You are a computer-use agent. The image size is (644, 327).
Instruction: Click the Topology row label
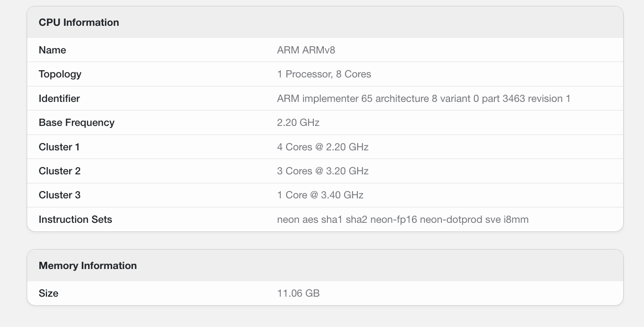[60, 74]
